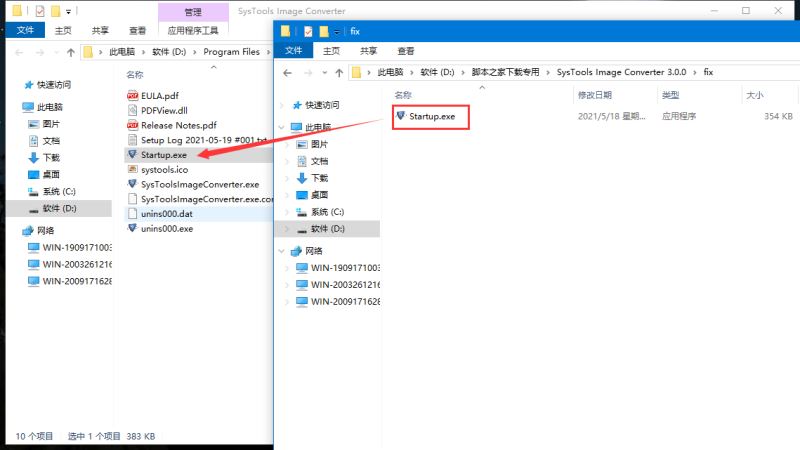Select 图片 in fix window sidebar

[x=319, y=144]
